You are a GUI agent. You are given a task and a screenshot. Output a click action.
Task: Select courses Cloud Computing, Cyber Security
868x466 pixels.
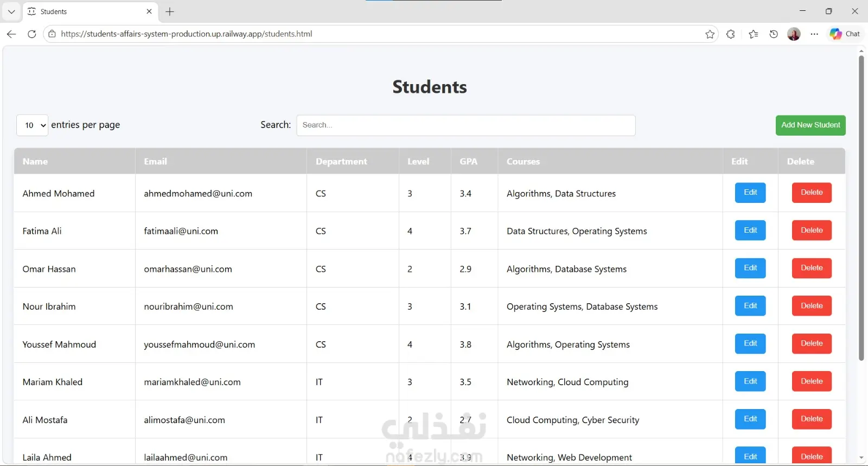(573, 420)
